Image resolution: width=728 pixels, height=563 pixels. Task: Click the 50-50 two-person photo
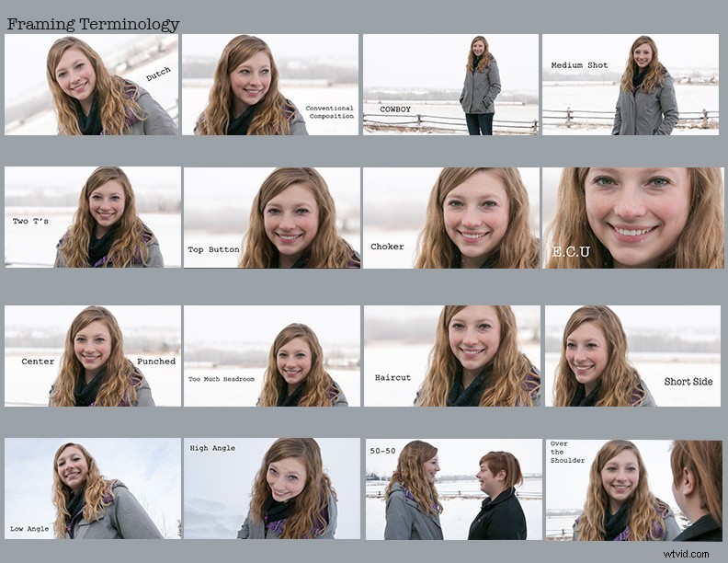[453, 489]
